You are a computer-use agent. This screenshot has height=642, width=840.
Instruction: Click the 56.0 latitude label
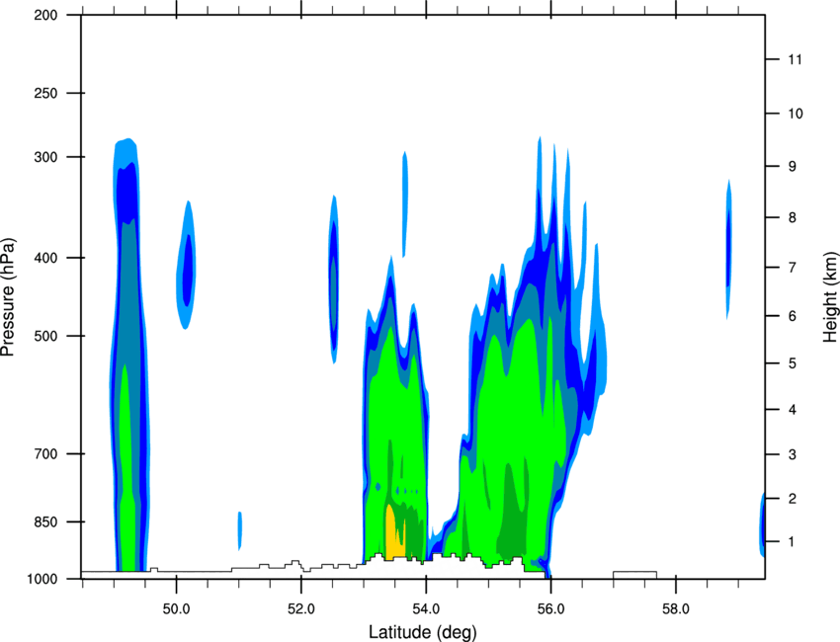(550, 608)
